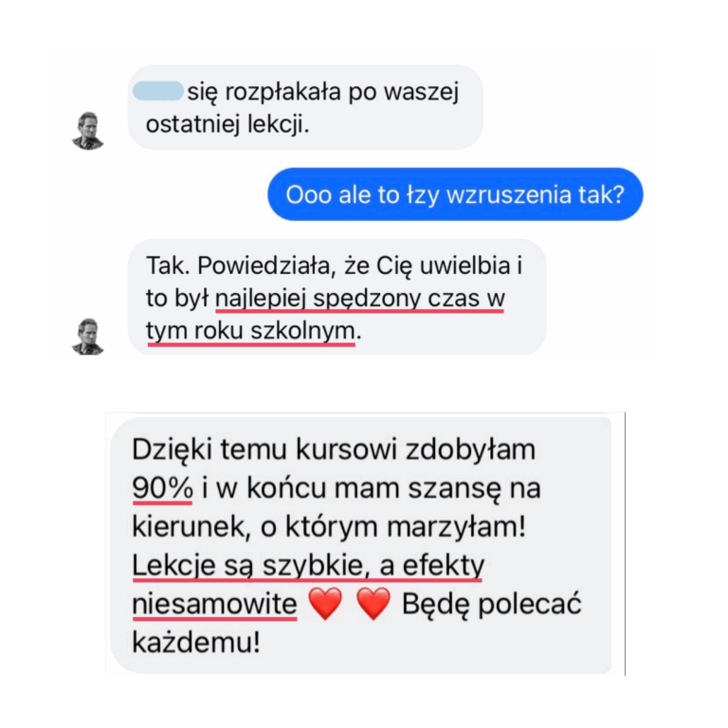This screenshot has width=728, height=728.
Task: Click the blurred name blob before 'się rozpłakała'
Action: pos(158,91)
